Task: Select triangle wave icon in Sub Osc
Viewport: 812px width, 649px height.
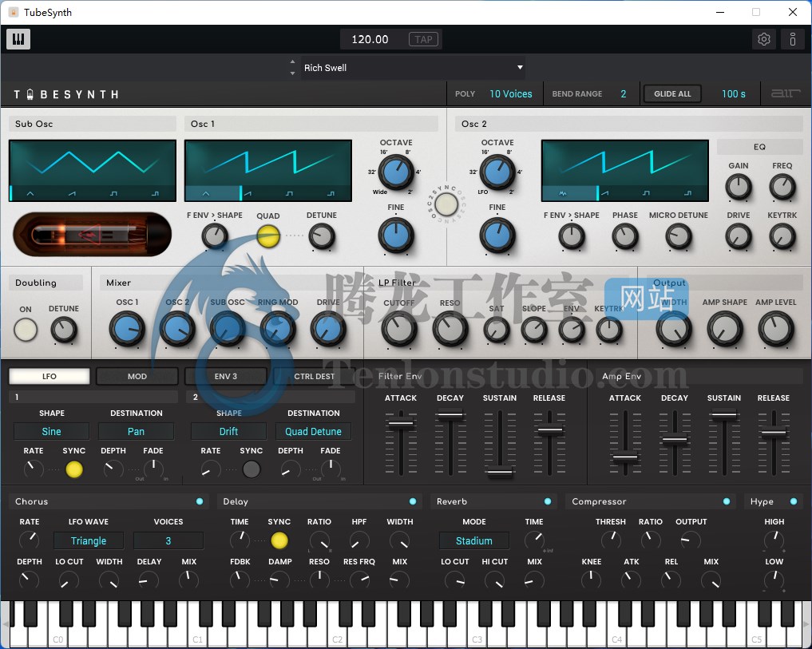Action: tap(30, 194)
